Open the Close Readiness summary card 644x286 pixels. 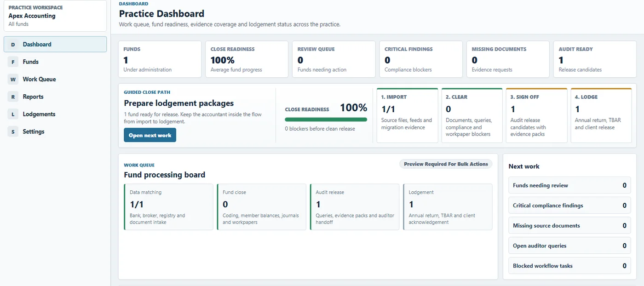tap(247, 59)
